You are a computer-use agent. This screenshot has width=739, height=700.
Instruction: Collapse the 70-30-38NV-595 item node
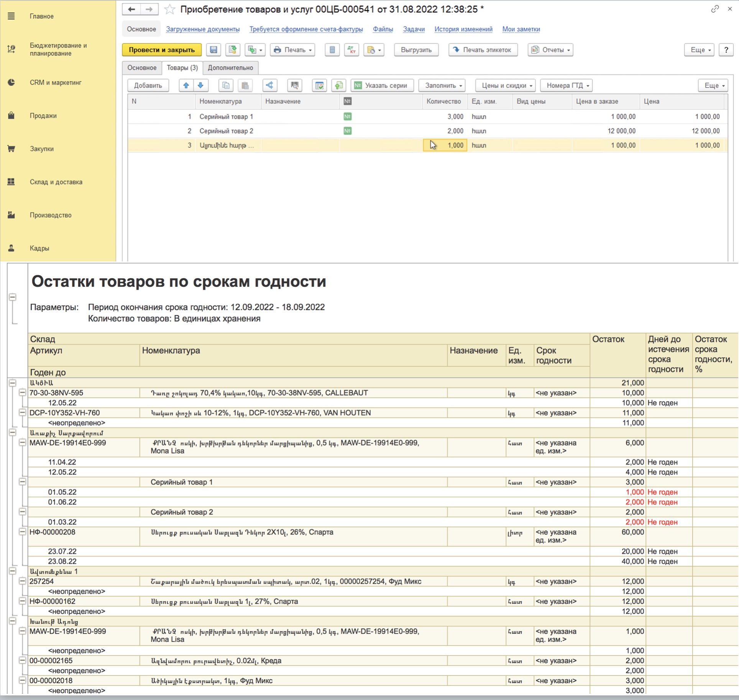pyautogui.click(x=22, y=393)
